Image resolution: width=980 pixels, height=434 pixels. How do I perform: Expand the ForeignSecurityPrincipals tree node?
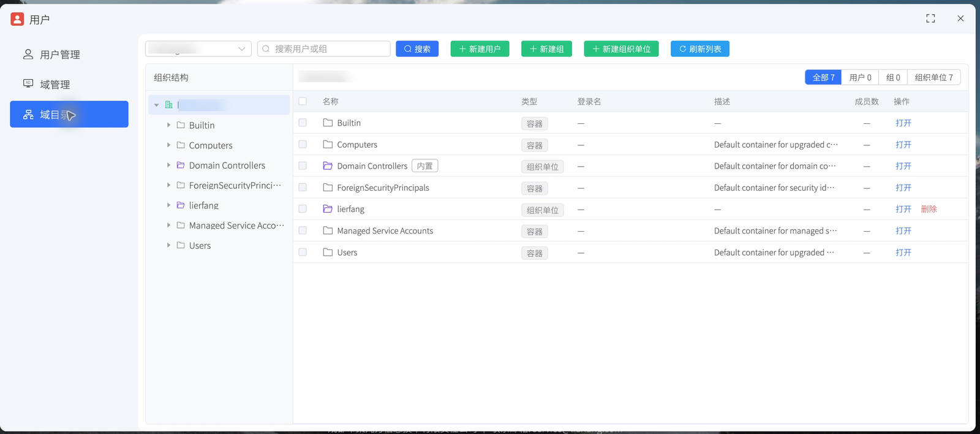[x=168, y=185]
